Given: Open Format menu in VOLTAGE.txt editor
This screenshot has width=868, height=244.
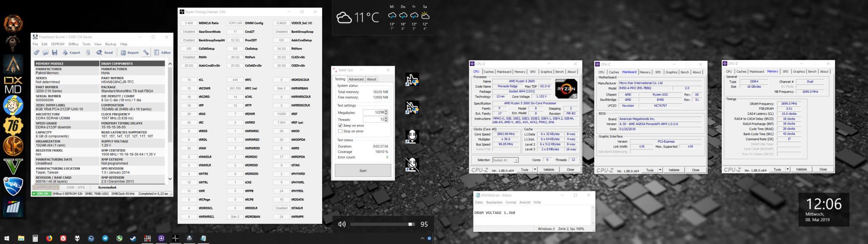Looking at the screenshot, I should (511, 202).
